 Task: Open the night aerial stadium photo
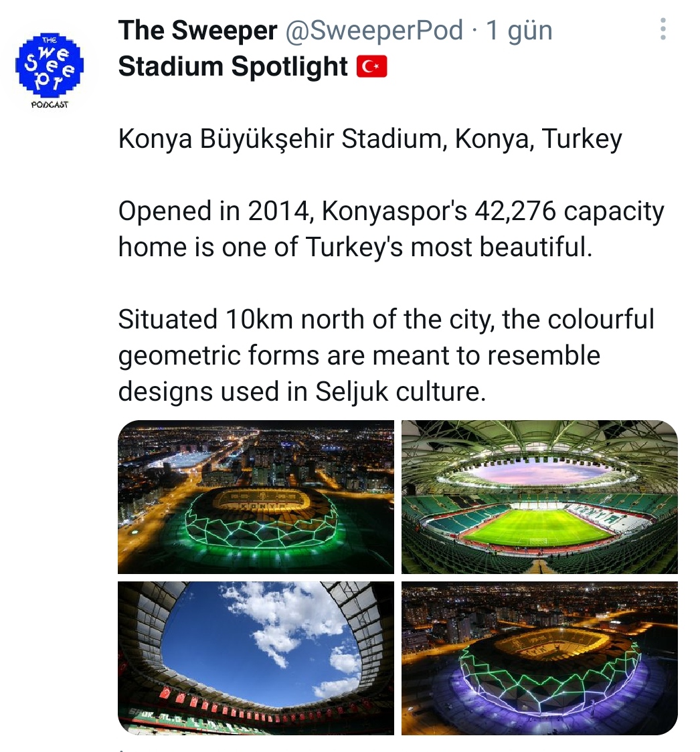point(256,496)
